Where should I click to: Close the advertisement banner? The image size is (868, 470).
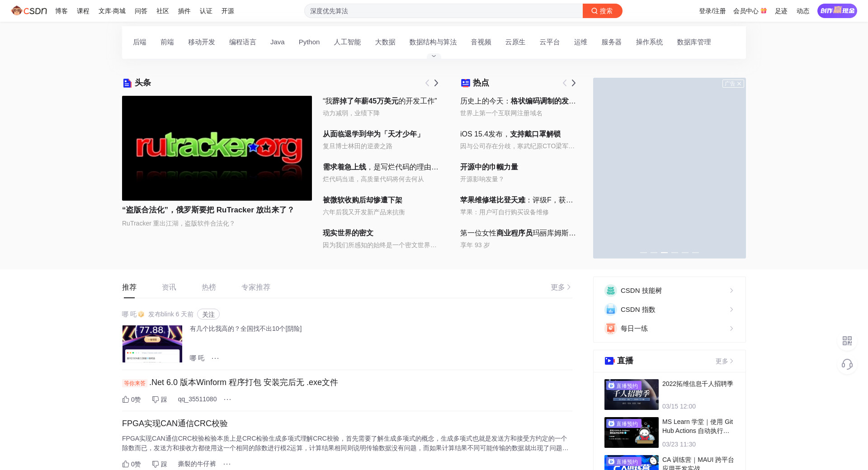pyautogui.click(x=739, y=84)
